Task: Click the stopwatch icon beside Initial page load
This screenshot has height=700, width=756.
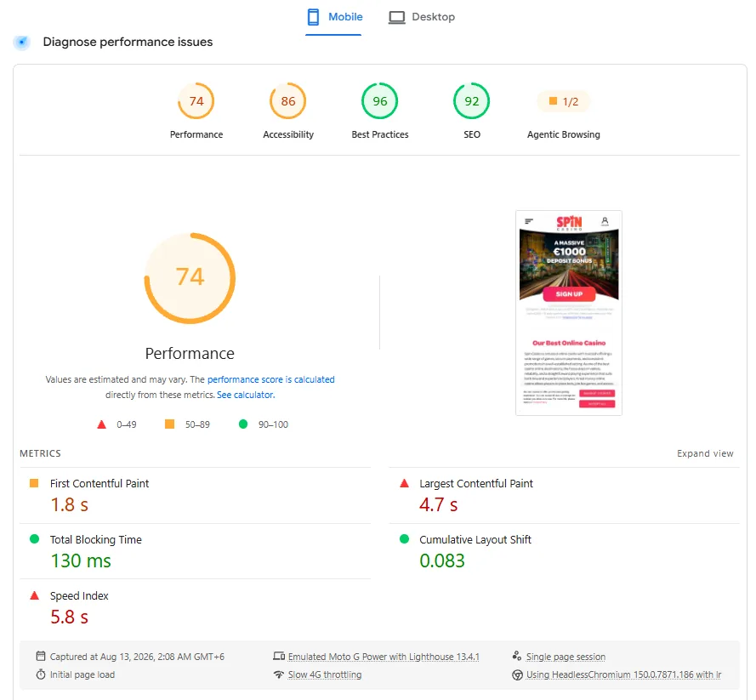Action: point(41,674)
